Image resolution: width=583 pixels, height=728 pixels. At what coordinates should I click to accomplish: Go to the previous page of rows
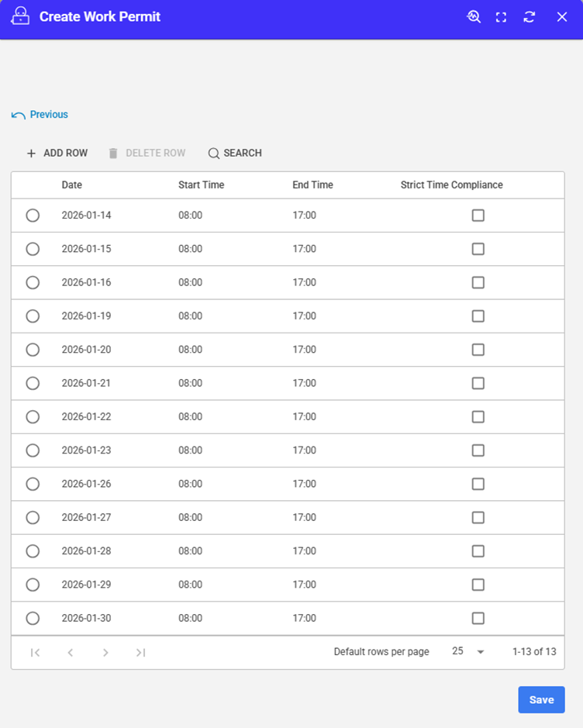pos(71,653)
